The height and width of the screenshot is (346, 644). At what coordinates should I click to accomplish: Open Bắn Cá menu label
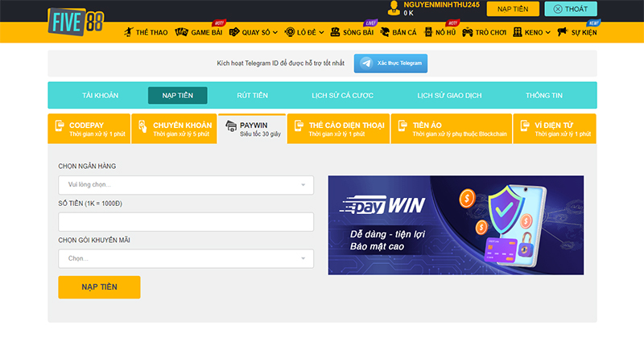[x=404, y=32]
